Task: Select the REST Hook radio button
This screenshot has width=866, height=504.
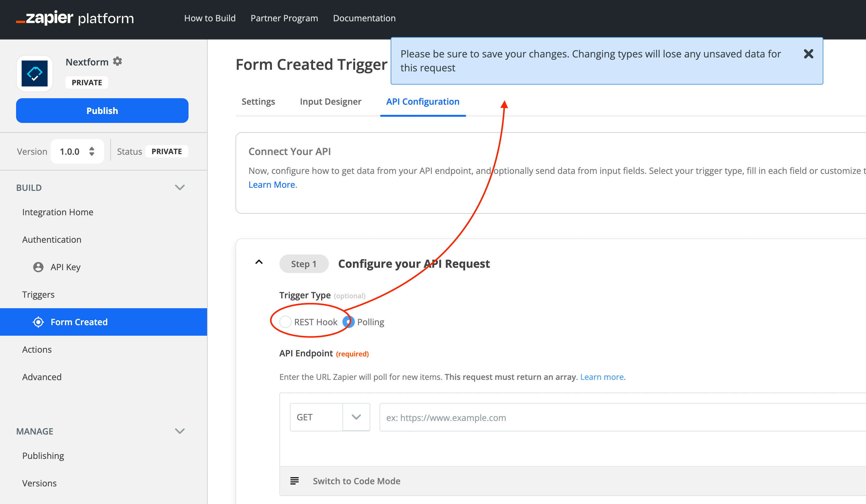Action: [285, 322]
